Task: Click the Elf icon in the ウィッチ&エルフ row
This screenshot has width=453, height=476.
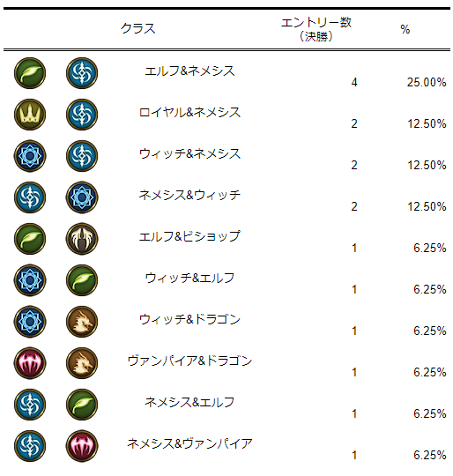Action: click(x=82, y=280)
